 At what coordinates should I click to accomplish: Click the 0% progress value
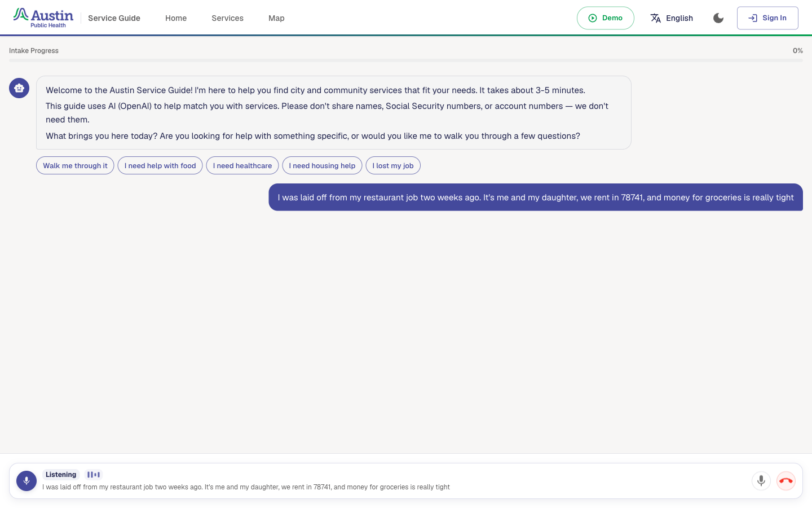(x=798, y=51)
